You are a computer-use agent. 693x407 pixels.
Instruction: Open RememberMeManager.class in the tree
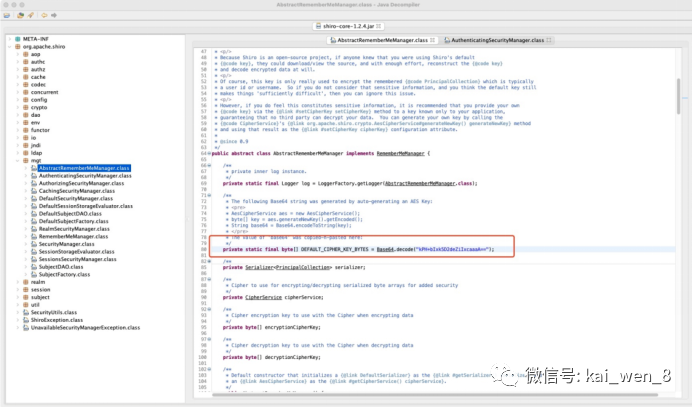pyautogui.click(x=73, y=236)
